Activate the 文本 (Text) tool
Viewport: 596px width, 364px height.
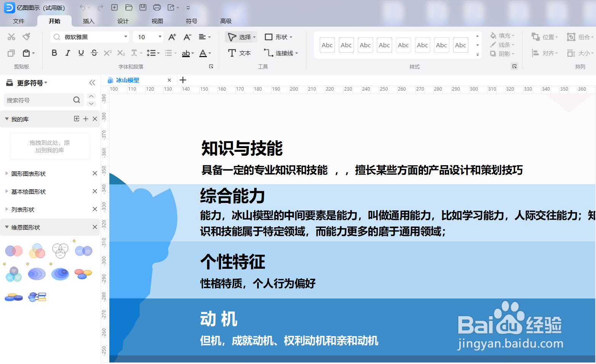(x=239, y=53)
